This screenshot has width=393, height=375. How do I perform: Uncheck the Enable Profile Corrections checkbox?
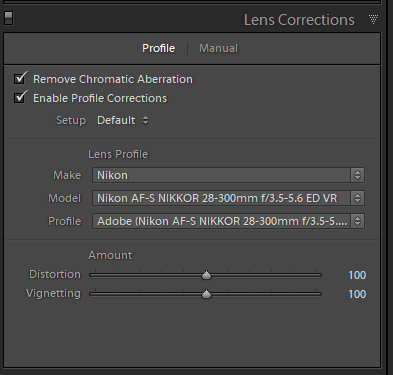[x=20, y=97]
